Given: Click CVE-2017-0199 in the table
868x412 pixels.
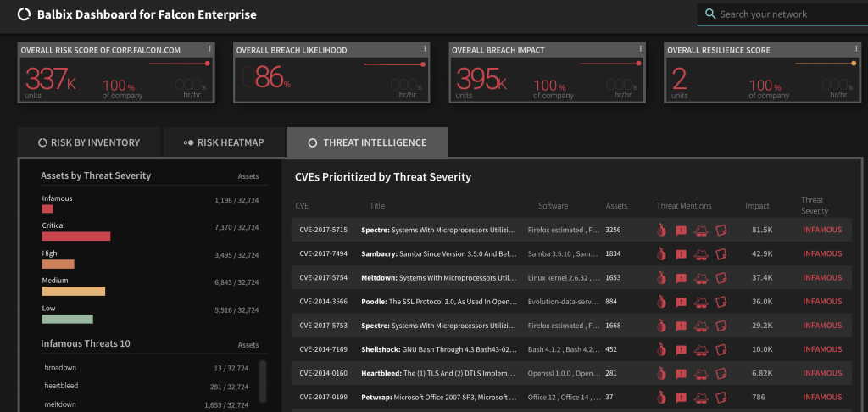Looking at the screenshot, I should coord(323,397).
